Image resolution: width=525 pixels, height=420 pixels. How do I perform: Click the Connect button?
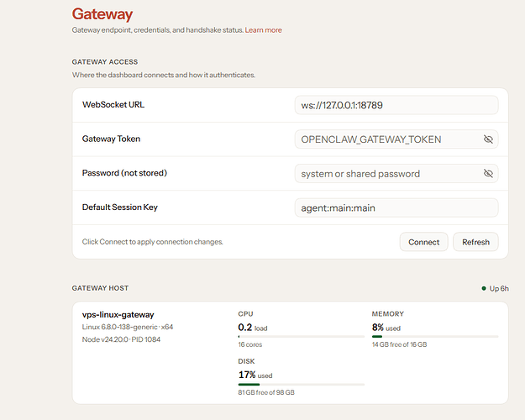[x=423, y=242]
